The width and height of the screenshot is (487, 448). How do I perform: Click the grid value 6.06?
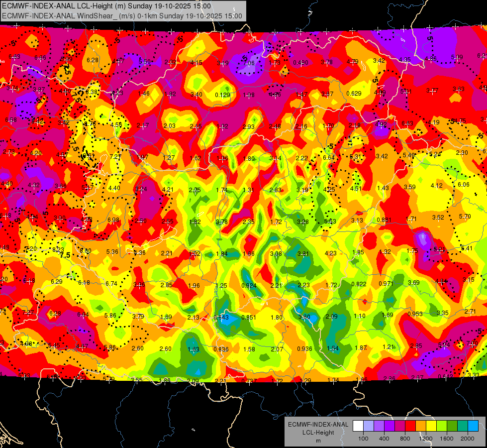464,184
